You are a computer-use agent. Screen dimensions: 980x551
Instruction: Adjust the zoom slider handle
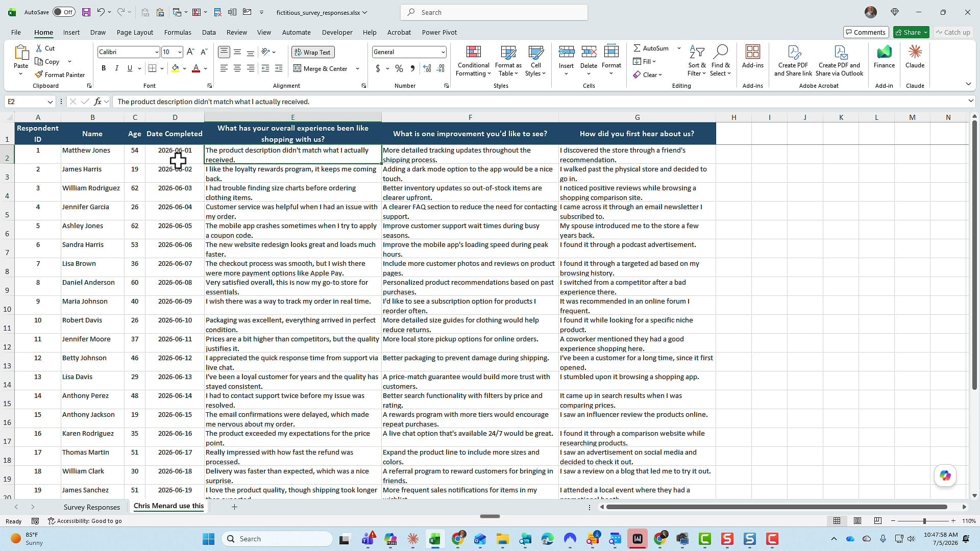pyautogui.click(x=924, y=521)
